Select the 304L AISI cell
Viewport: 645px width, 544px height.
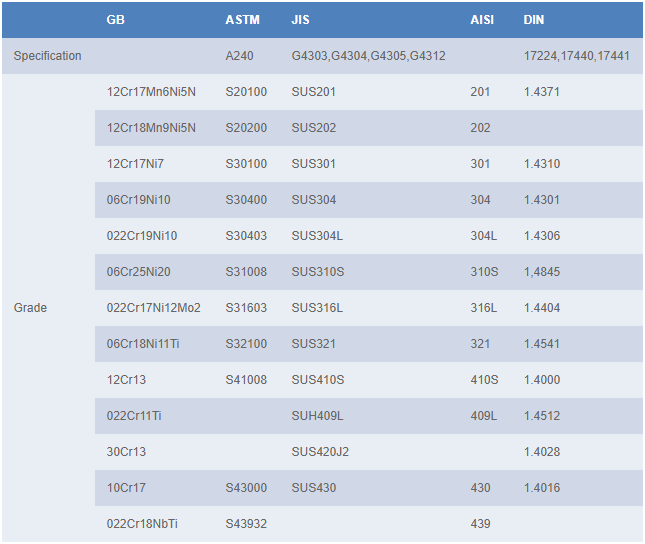coord(483,236)
